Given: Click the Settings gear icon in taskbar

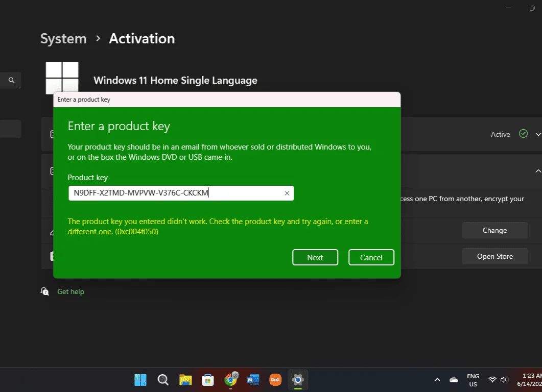Looking at the screenshot, I should coord(298,380).
